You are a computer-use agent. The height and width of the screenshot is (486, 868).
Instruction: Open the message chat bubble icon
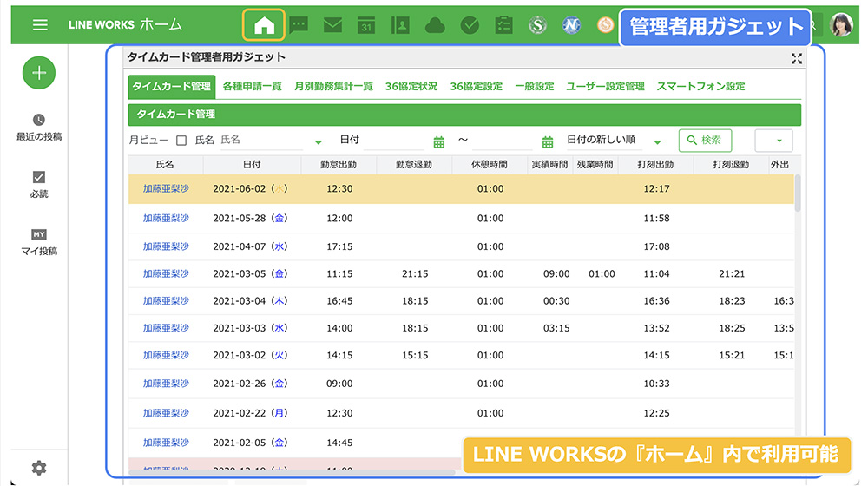pos(299,25)
